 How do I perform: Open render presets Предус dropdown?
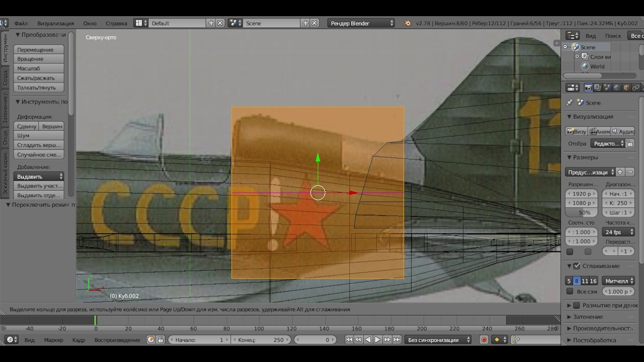(591, 172)
